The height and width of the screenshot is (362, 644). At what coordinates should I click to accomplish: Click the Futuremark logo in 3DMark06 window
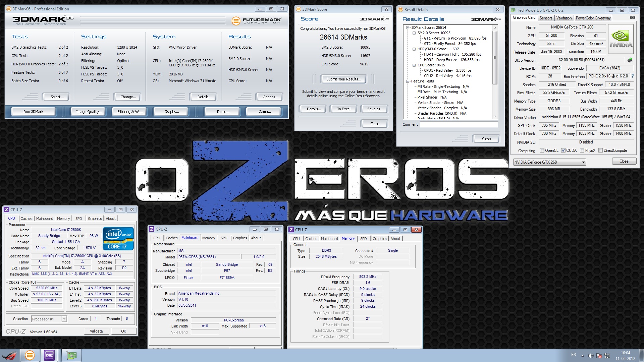tap(256, 20)
